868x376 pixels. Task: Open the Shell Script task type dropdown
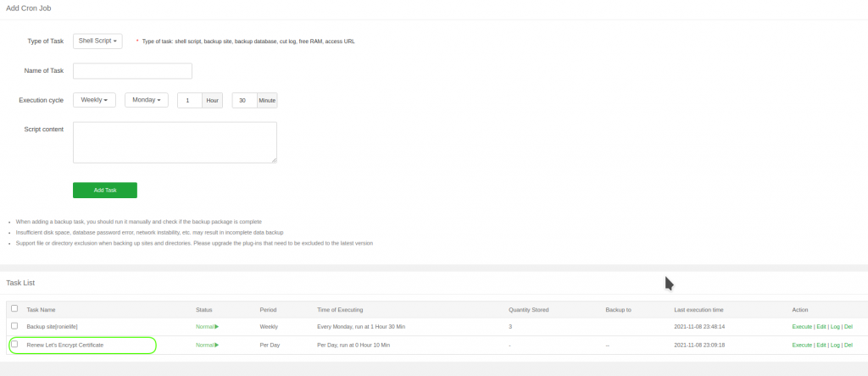[x=97, y=41]
